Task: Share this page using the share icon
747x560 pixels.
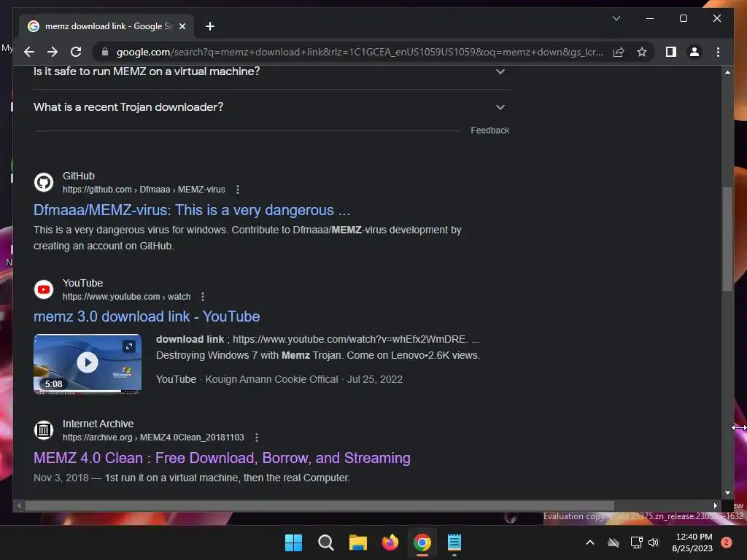Action: (x=619, y=52)
